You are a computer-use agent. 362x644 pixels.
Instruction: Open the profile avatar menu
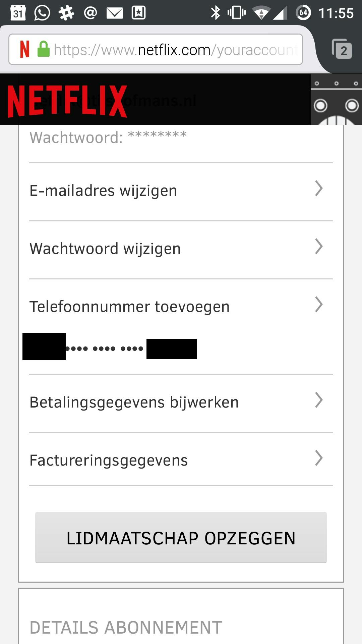pyautogui.click(x=336, y=100)
